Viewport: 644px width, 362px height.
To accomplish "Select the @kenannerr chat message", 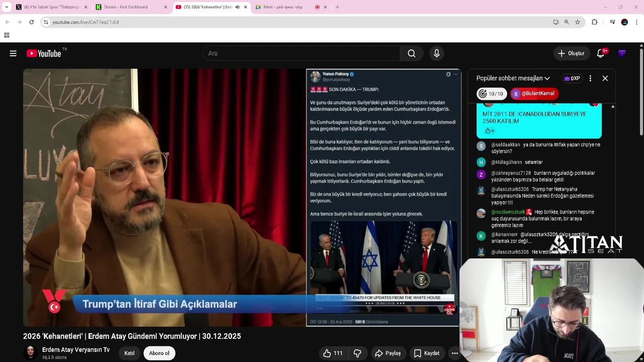I will 540,238.
